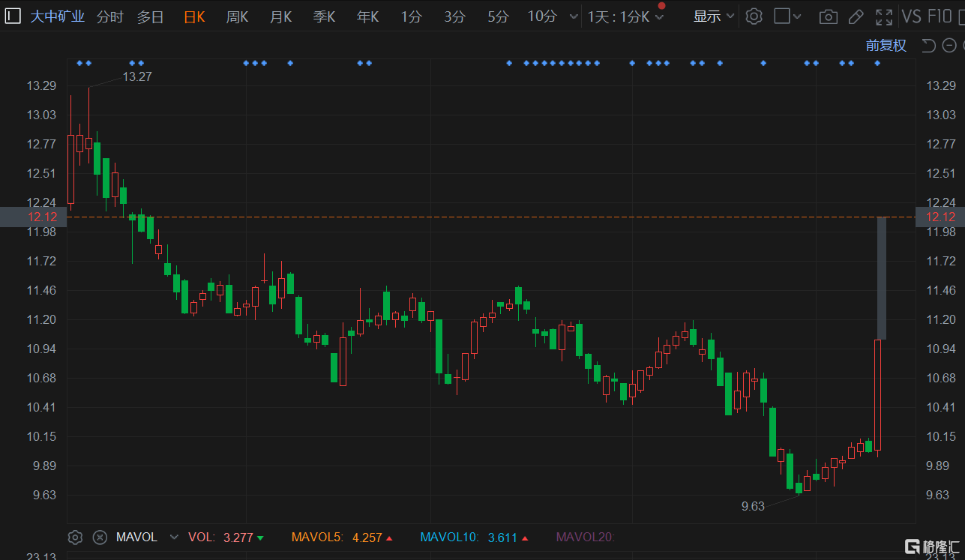
Task: Click the 大中矿业 stock name
Action: (x=57, y=16)
